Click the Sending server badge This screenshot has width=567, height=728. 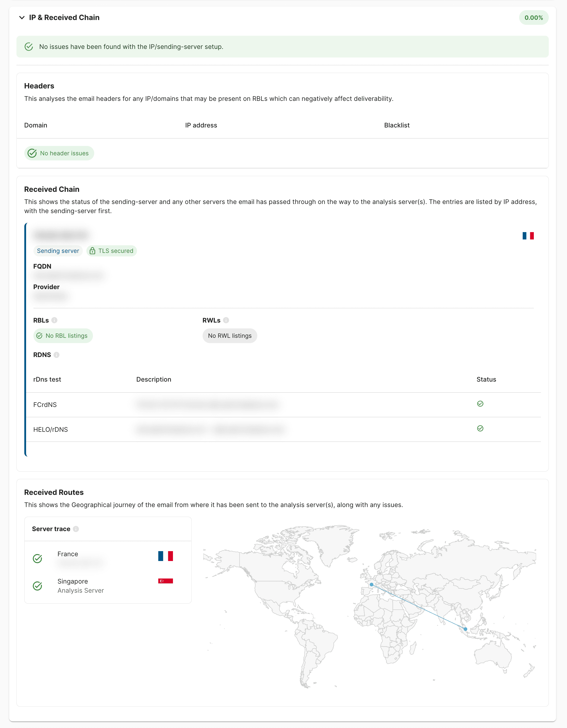tap(58, 251)
